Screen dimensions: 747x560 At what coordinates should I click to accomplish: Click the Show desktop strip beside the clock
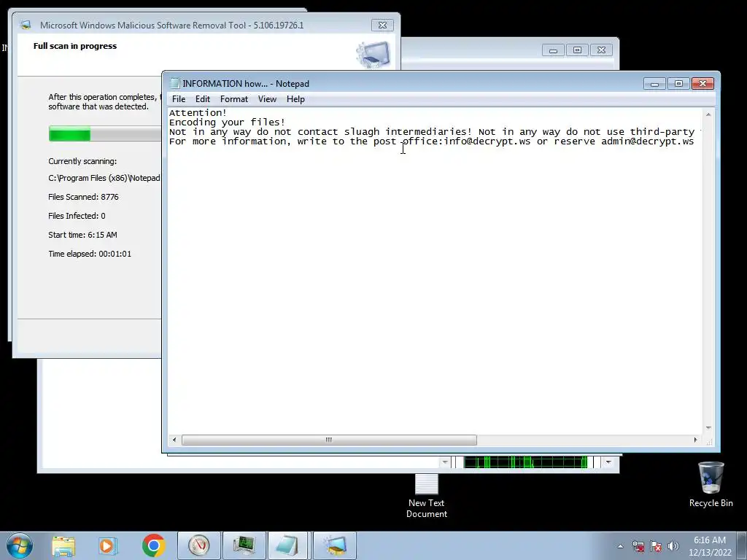coord(742,546)
